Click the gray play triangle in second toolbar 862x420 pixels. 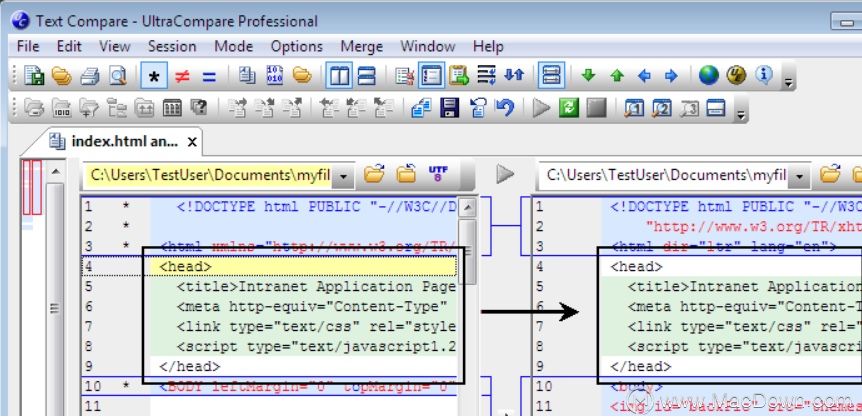click(541, 108)
